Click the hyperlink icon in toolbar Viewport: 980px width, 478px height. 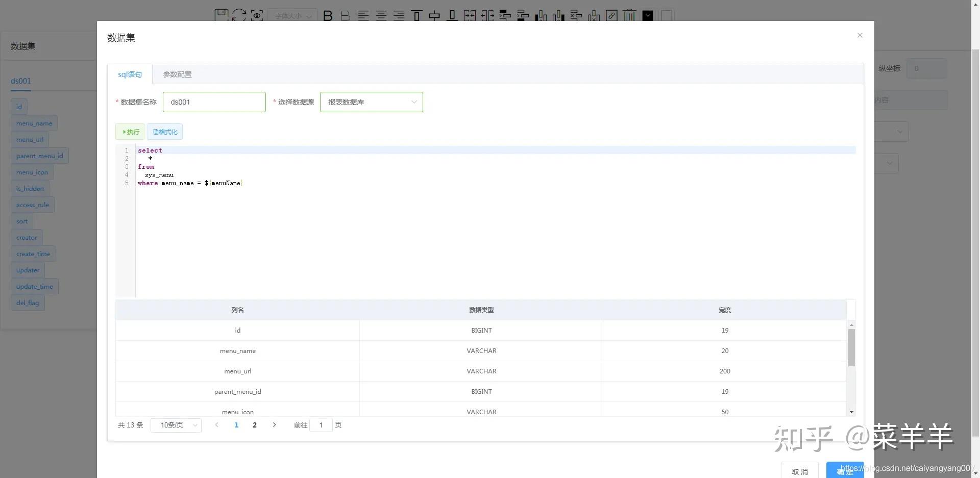[x=611, y=15]
